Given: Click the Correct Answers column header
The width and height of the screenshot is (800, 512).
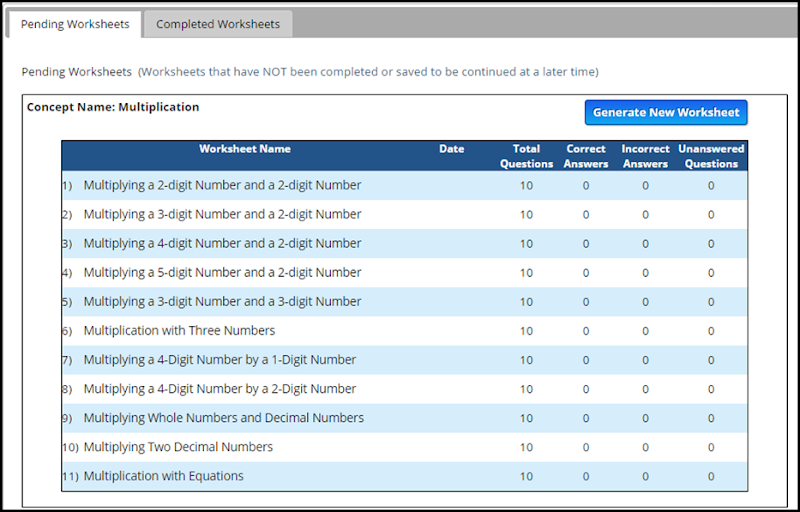Looking at the screenshot, I should (x=586, y=156).
